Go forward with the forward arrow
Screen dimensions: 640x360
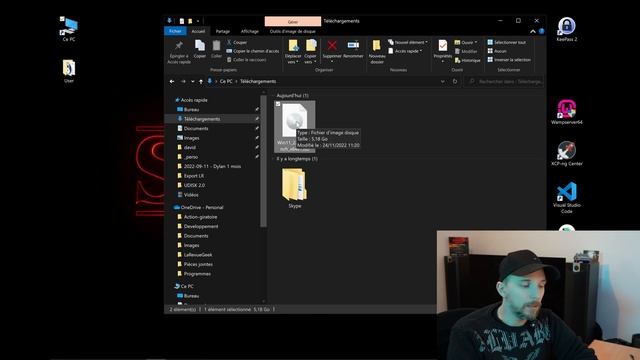click(x=183, y=81)
